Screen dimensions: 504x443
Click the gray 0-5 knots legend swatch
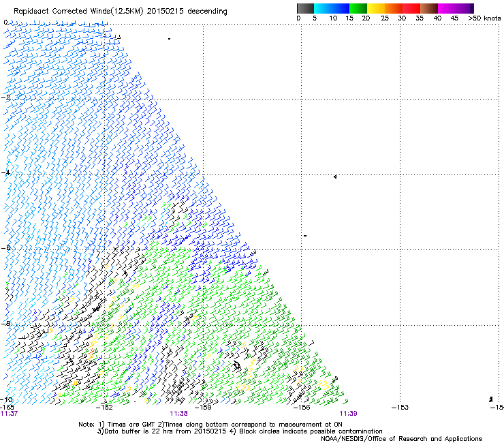pyautogui.click(x=305, y=8)
